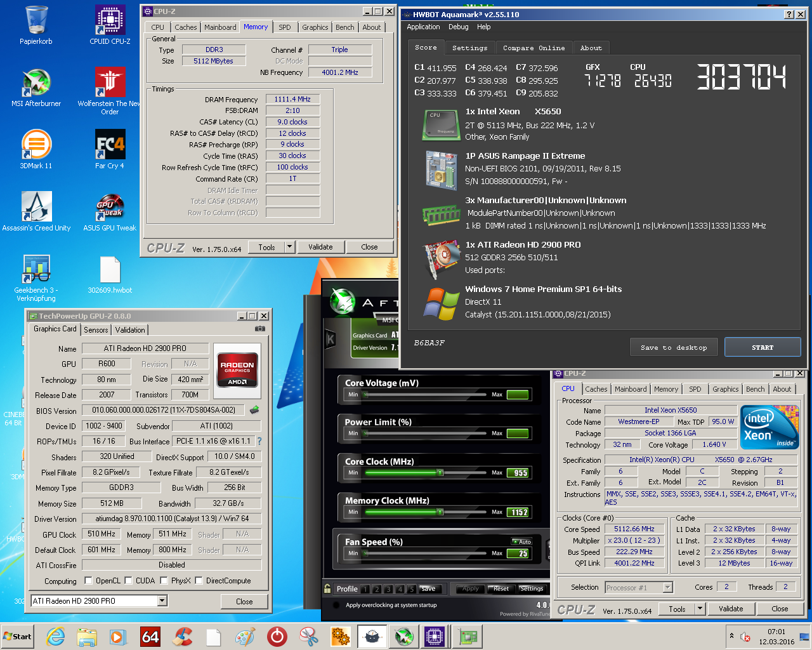Enable the OpenCL checkbox in GPU-Z
This screenshot has height=650, width=812.
pyautogui.click(x=88, y=580)
